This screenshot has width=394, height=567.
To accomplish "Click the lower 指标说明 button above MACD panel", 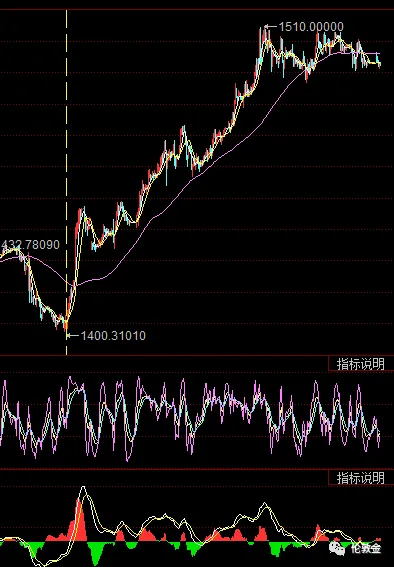I will pyautogui.click(x=361, y=478).
